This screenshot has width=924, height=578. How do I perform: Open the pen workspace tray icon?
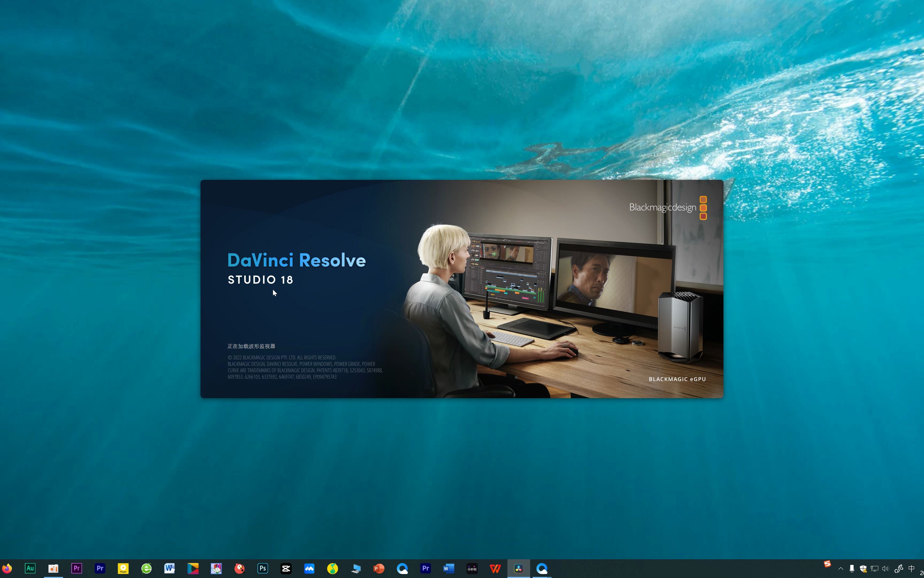tap(898, 568)
